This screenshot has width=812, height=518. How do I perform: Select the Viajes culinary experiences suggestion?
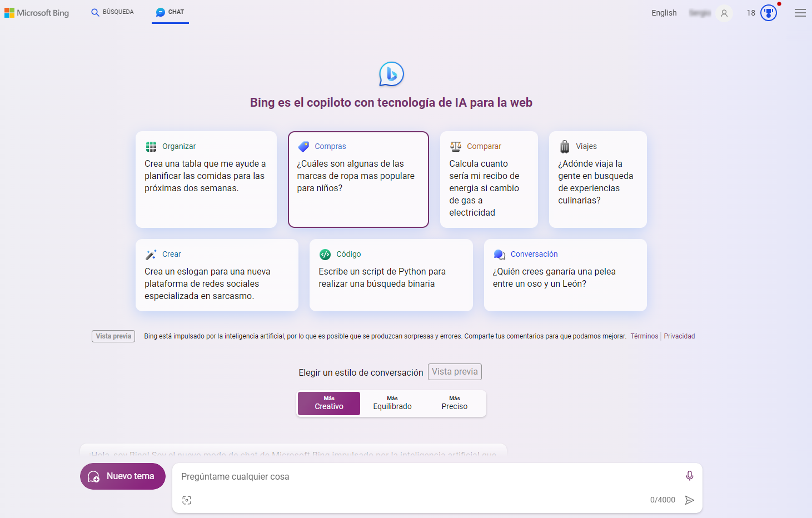pyautogui.click(x=598, y=180)
